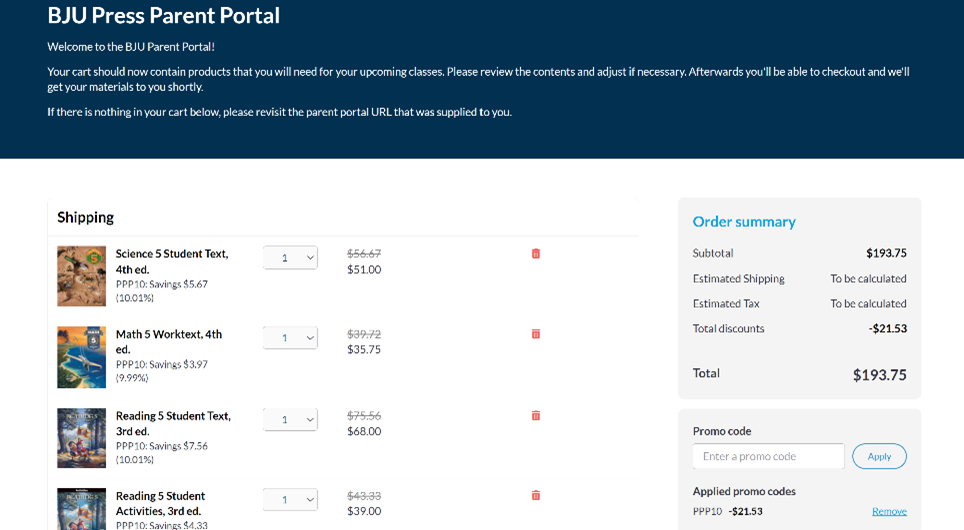Open Science 5 Student Text, 4th ed. title
This screenshot has width=964, height=530.
[172, 261]
